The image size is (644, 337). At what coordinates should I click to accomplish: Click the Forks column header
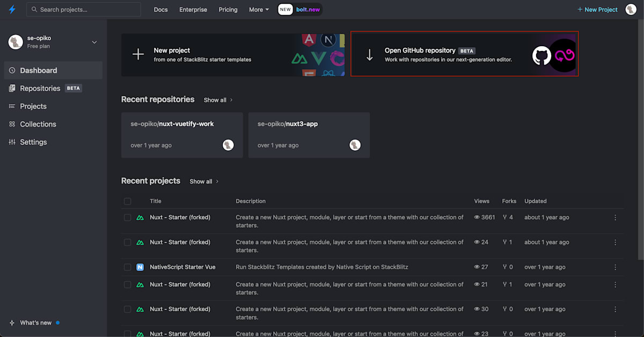tap(509, 201)
